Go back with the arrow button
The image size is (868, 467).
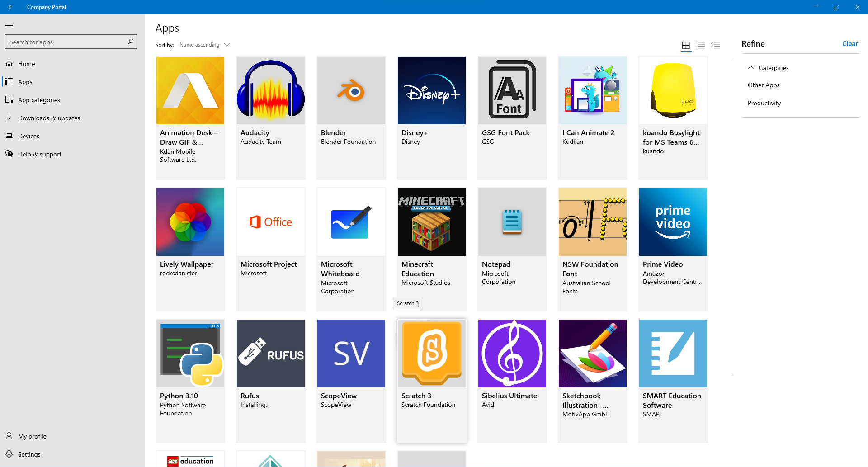click(11, 7)
